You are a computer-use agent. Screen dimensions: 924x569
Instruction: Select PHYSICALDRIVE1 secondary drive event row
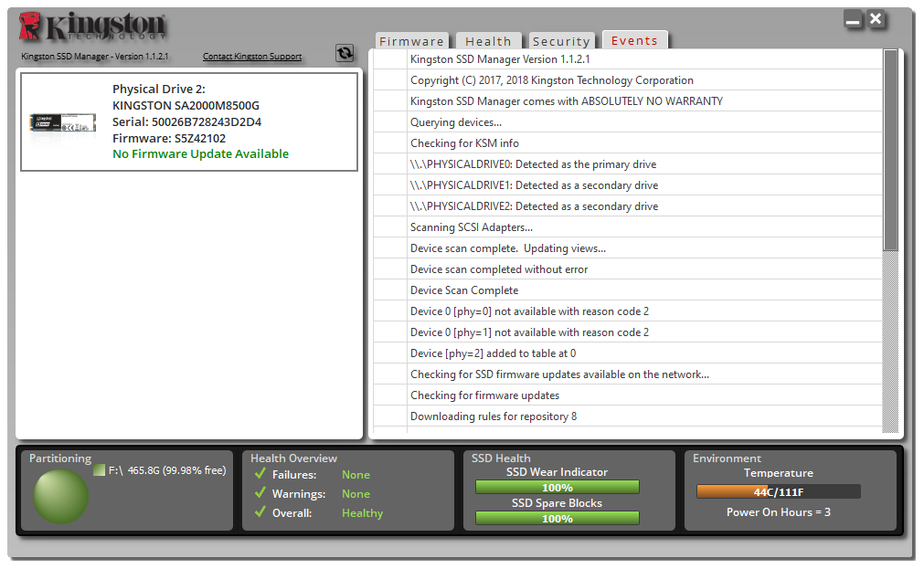pos(628,185)
